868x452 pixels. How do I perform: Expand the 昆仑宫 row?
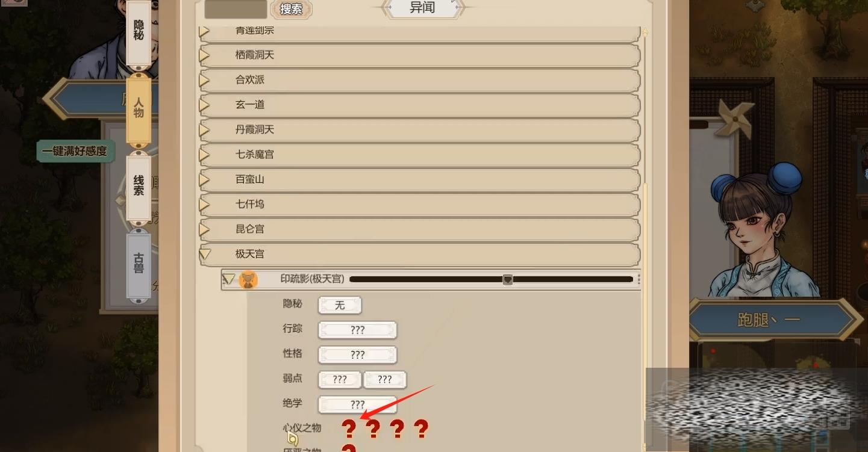[x=419, y=229]
